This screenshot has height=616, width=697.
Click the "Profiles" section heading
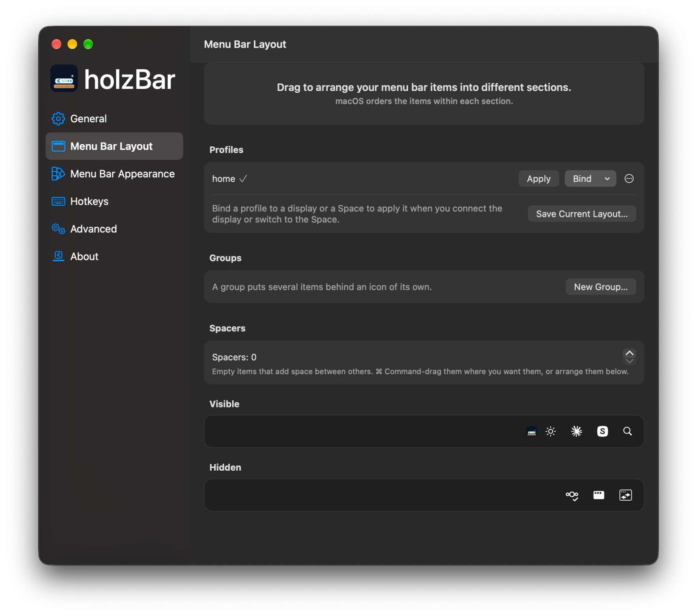(x=226, y=150)
